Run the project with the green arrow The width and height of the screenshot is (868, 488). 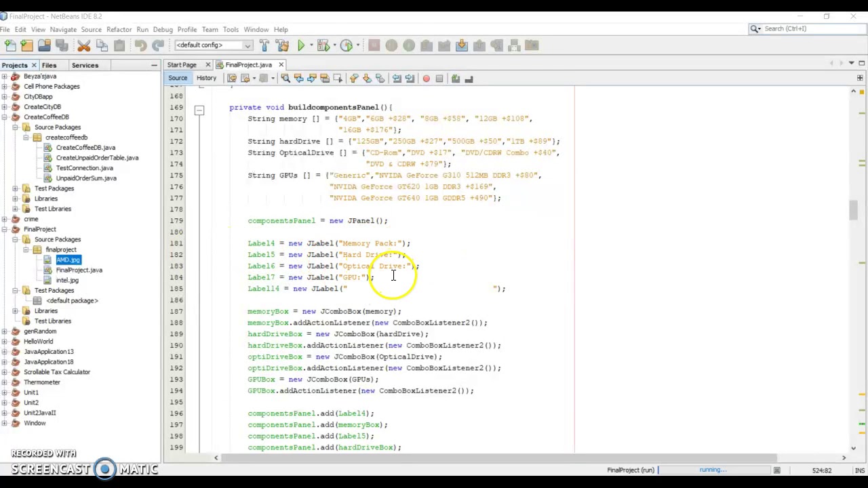(301, 45)
